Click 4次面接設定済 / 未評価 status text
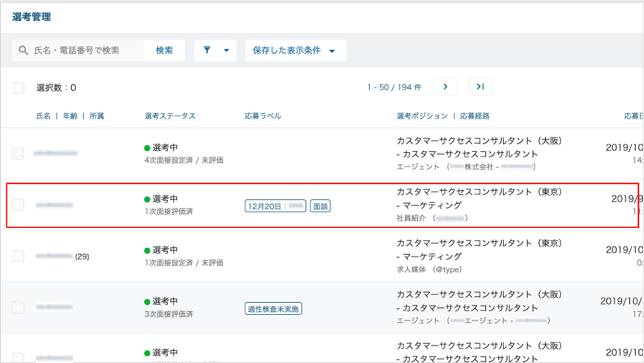 pos(184,160)
